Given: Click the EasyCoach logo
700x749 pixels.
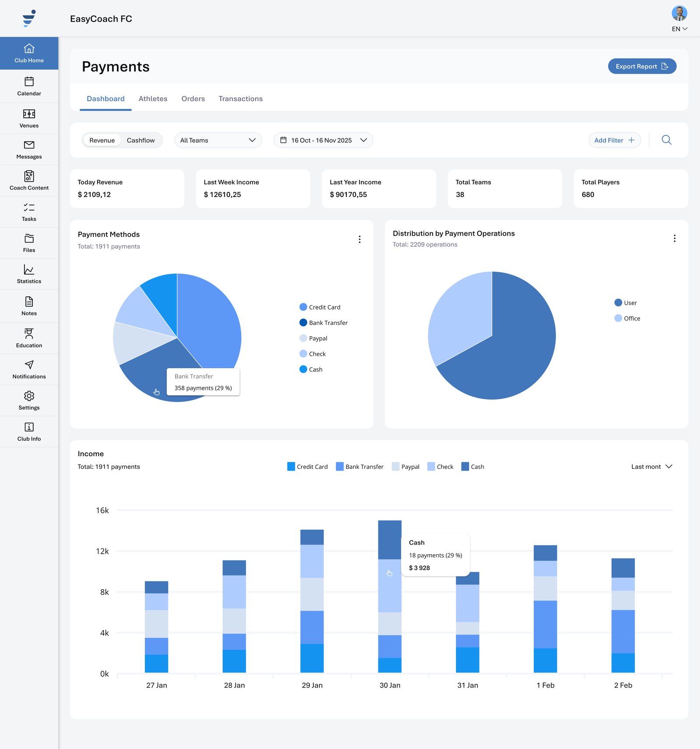Looking at the screenshot, I should 29,18.
